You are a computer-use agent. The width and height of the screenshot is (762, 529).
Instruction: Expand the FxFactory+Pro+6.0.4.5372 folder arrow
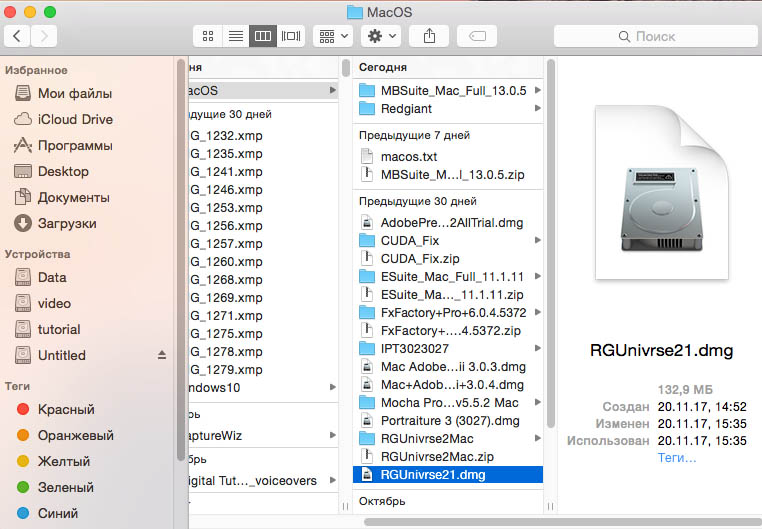click(x=537, y=312)
